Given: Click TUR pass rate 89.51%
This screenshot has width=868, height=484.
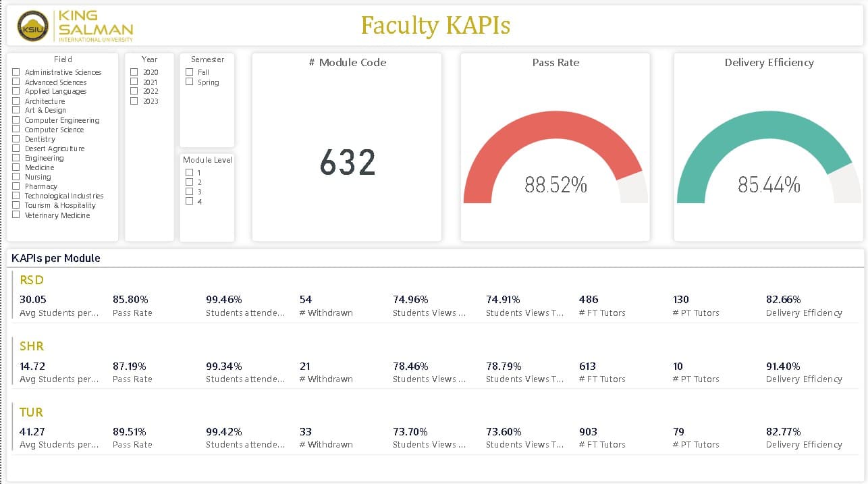Looking at the screenshot, I should 130,431.
